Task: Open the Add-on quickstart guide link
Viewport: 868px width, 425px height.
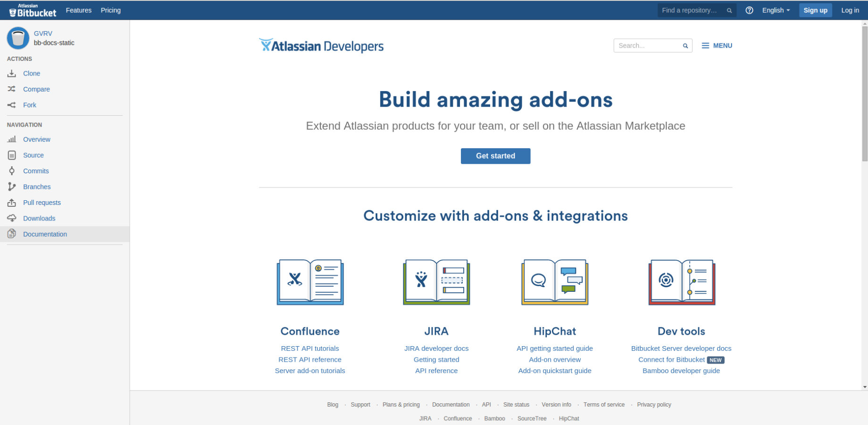Action: [x=555, y=371]
